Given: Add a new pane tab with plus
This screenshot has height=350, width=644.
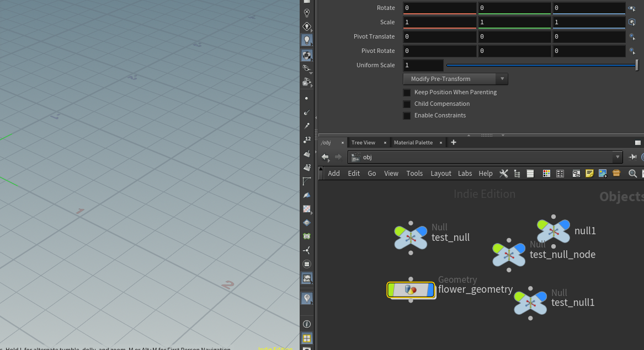Looking at the screenshot, I should (x=454, y=142).
